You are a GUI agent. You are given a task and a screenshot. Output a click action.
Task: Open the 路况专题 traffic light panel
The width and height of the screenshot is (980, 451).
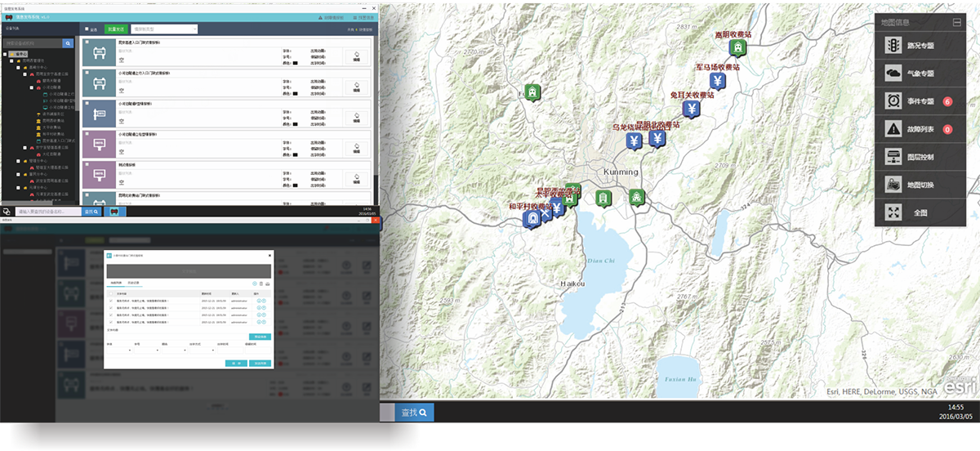[894, 46]
